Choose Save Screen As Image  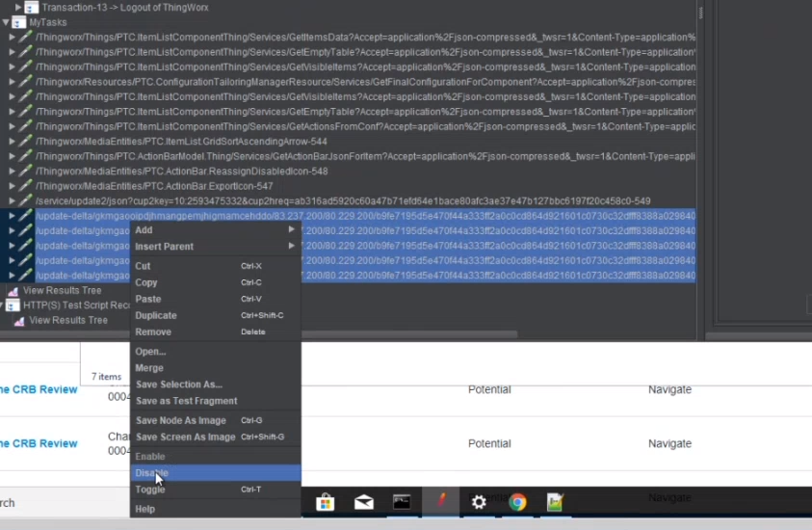click(x=215, y=437)
